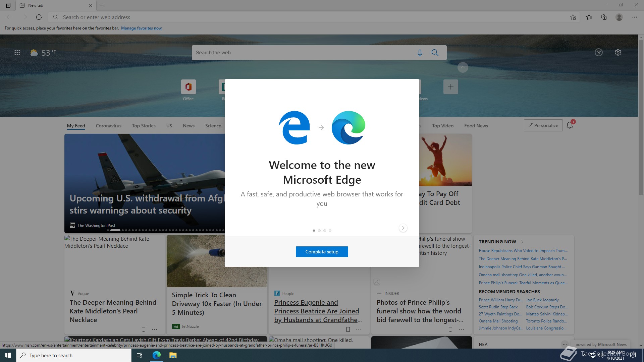
Task: Open House Republicans Who Voted to Impeach link
Action: pyautogui.click(x=523, y=251)
